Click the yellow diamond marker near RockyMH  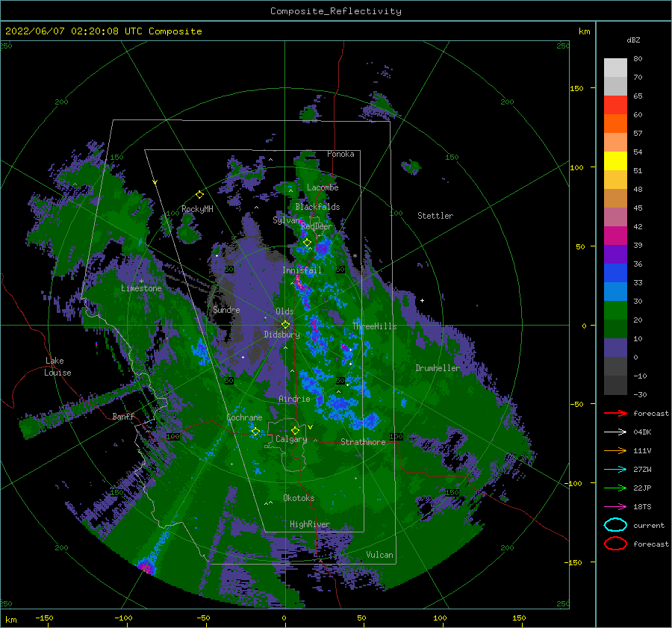(199, 195)
